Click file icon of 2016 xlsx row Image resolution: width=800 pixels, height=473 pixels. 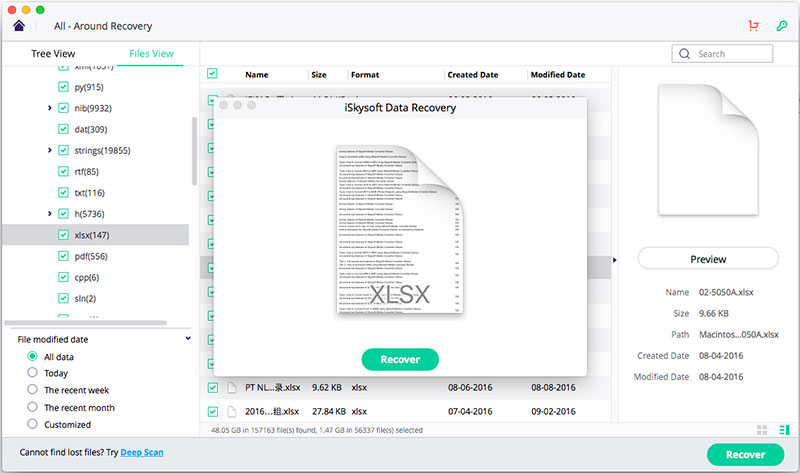click(x=232, y=412)
